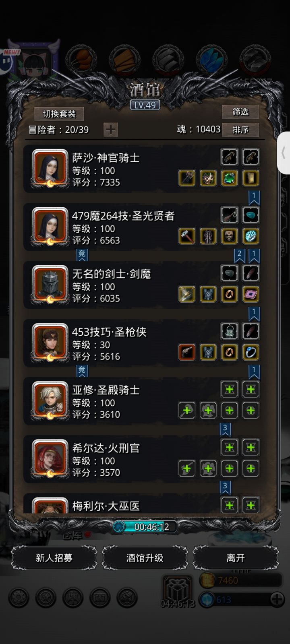Image resolution: width=290 pixels, height=644 pixels.
Task: Add armor to 希尔达·火刑官 empty slot
Action: tap(208, 468)
